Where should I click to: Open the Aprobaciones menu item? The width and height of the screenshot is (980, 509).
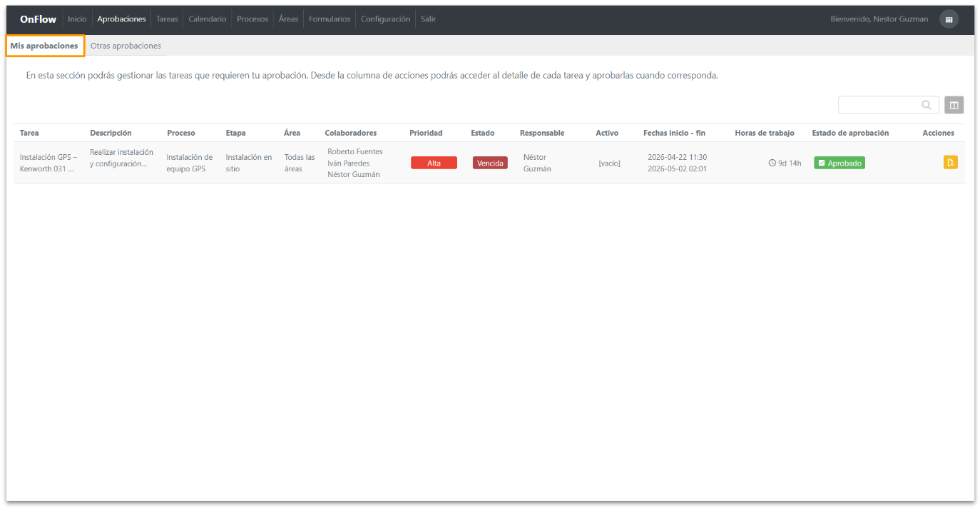[121, 19]
